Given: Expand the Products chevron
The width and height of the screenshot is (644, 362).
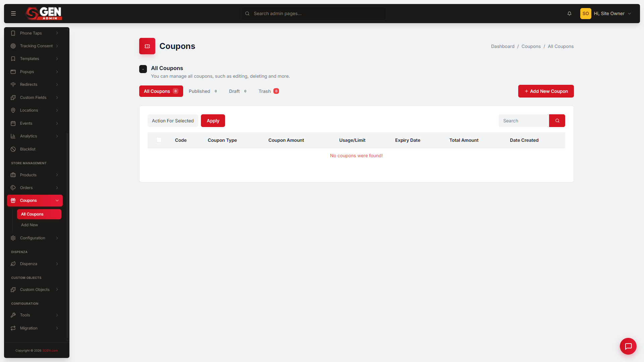Looking at the screenshot, I should (57, 175).
